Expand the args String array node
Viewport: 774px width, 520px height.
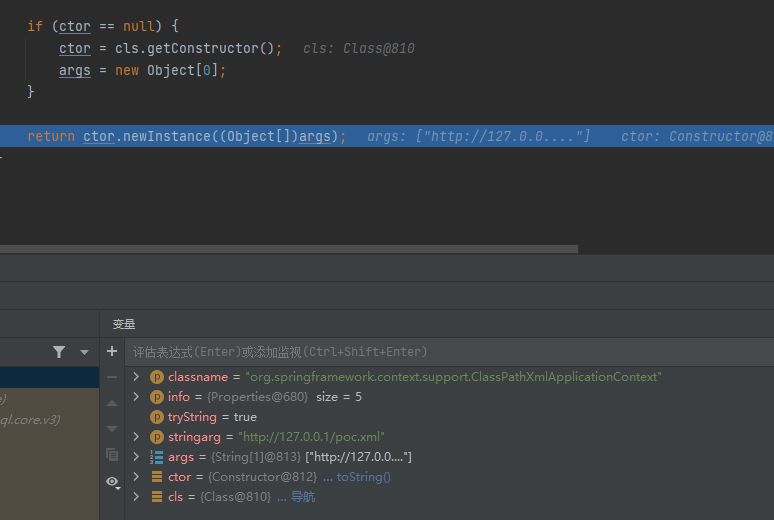point(136,457)
